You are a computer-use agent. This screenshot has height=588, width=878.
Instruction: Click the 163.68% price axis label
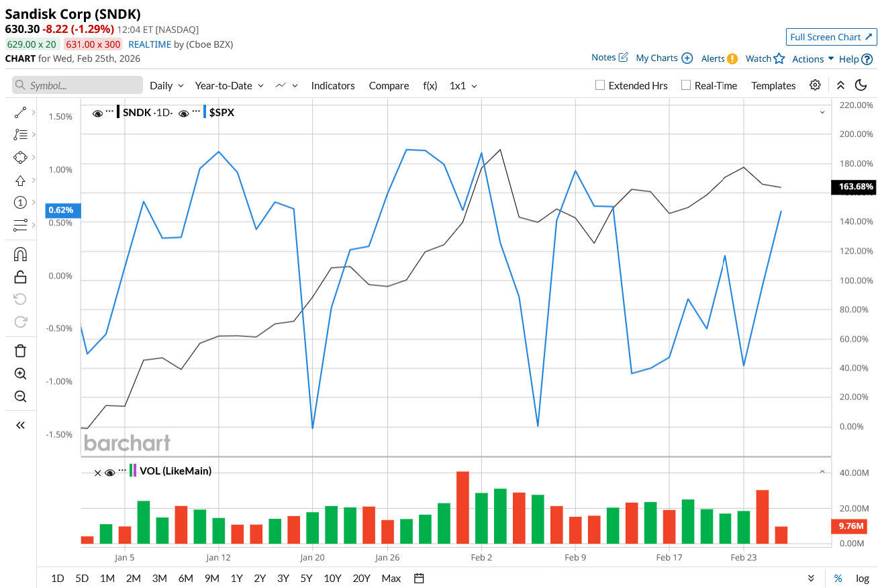[x=855, y=187]
